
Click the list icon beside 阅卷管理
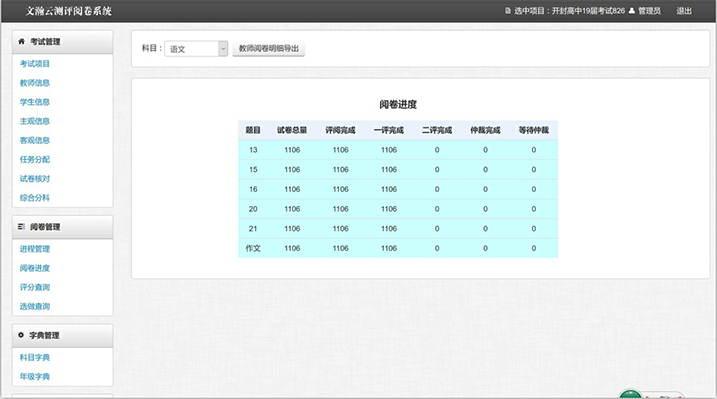pos(21,227)
